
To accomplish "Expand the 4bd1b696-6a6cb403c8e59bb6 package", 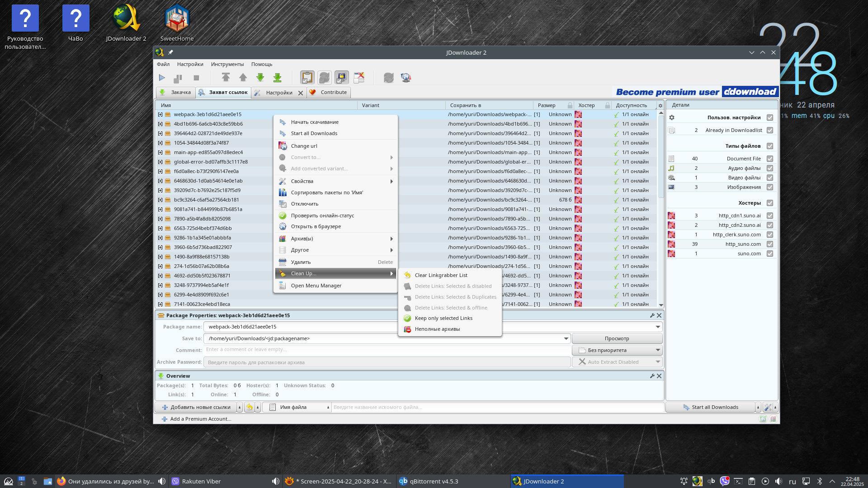I will coord(160,124).
